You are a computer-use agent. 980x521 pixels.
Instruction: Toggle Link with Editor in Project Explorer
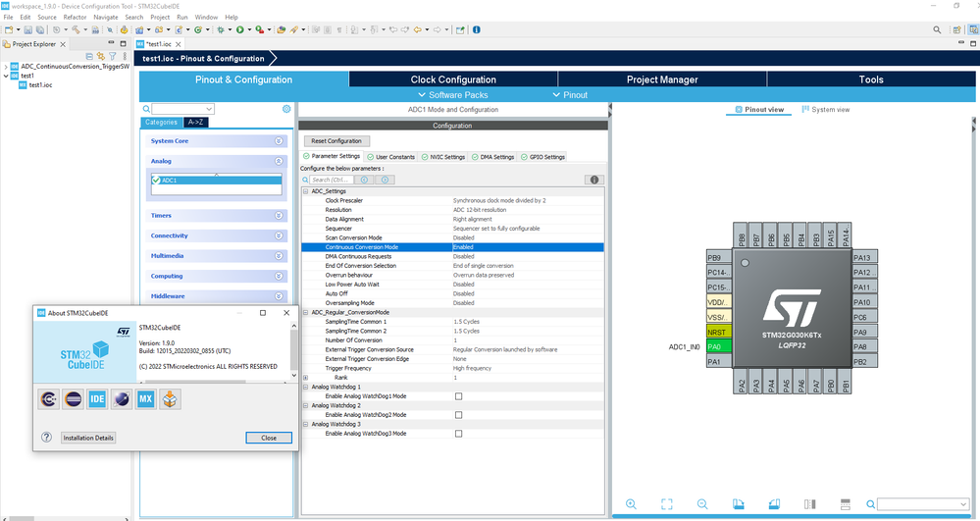101,56
